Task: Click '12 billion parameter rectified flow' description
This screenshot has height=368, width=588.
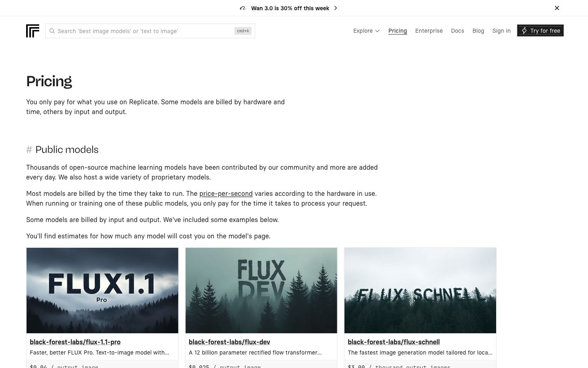Action: click(255, 352)
